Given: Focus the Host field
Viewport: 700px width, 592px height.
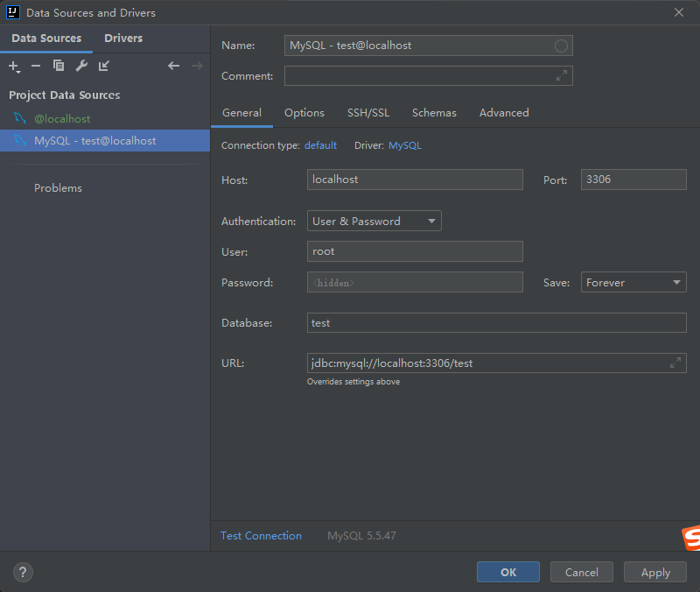Looking at the screenshot, I should pyautogui.click(x=415, y=180).
